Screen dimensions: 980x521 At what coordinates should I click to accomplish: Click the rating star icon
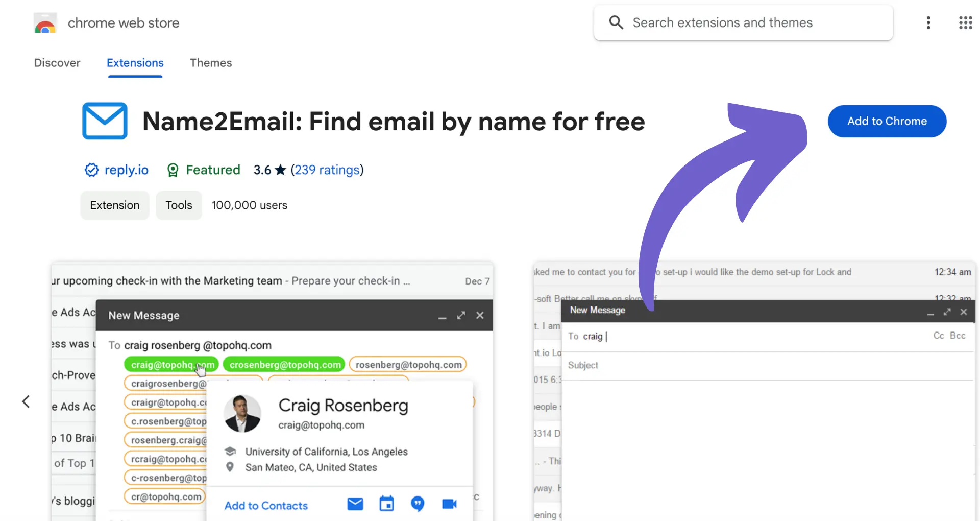click(280, 170)
